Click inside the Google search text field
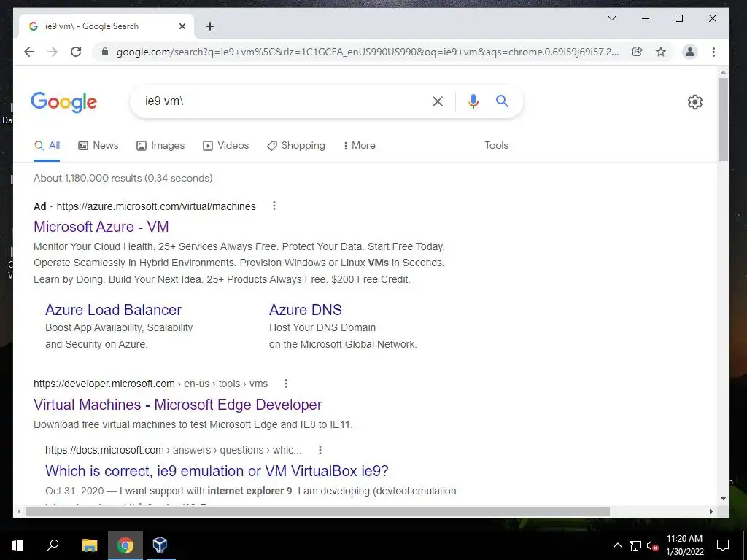The image size is (747, 560). point(284,101)
